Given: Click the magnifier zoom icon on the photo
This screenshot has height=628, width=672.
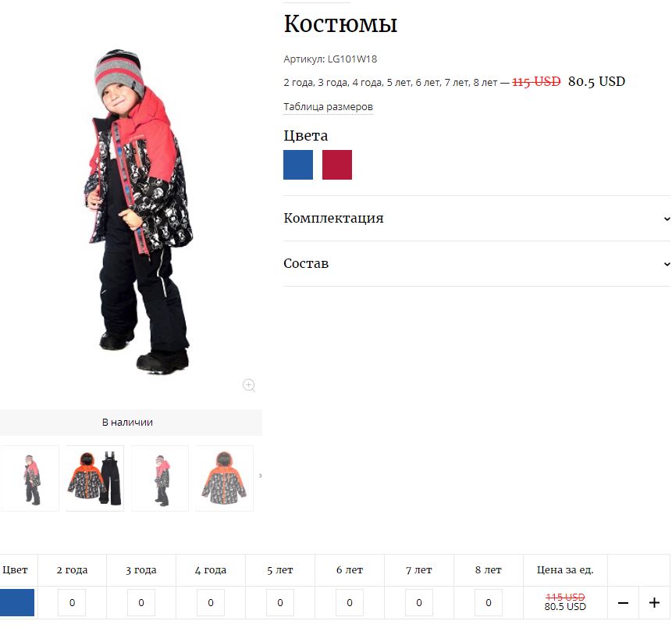Looking at the screenshot, I should [249, 385].
